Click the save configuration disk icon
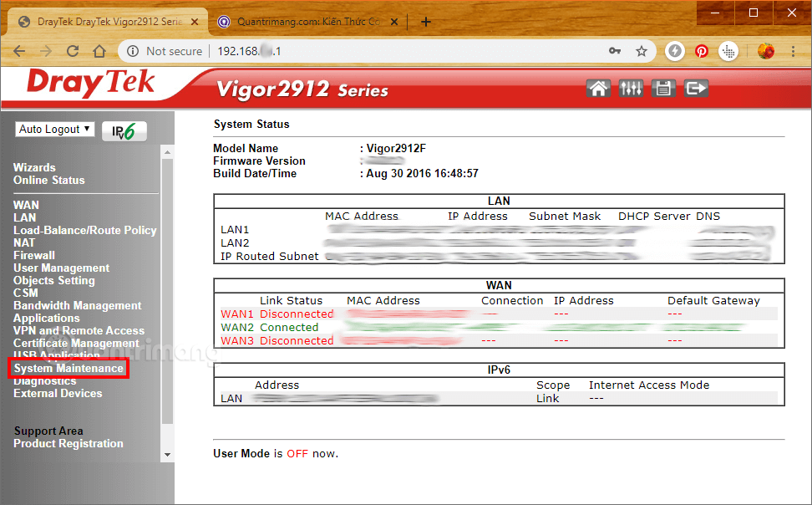This screenshot has width=812, height=505. [663, 89]
